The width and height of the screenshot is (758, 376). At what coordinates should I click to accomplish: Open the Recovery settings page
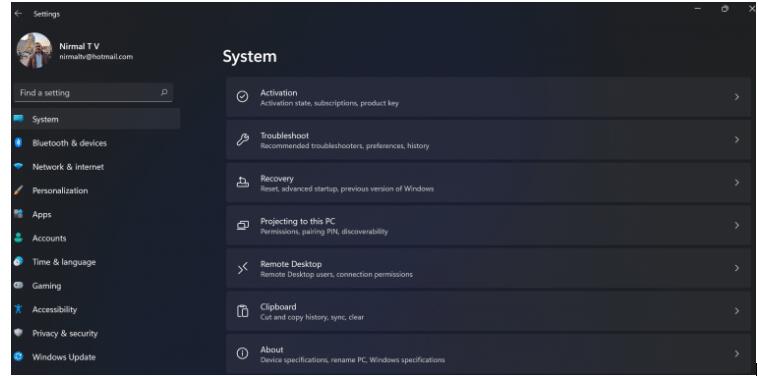coord(489,182)
